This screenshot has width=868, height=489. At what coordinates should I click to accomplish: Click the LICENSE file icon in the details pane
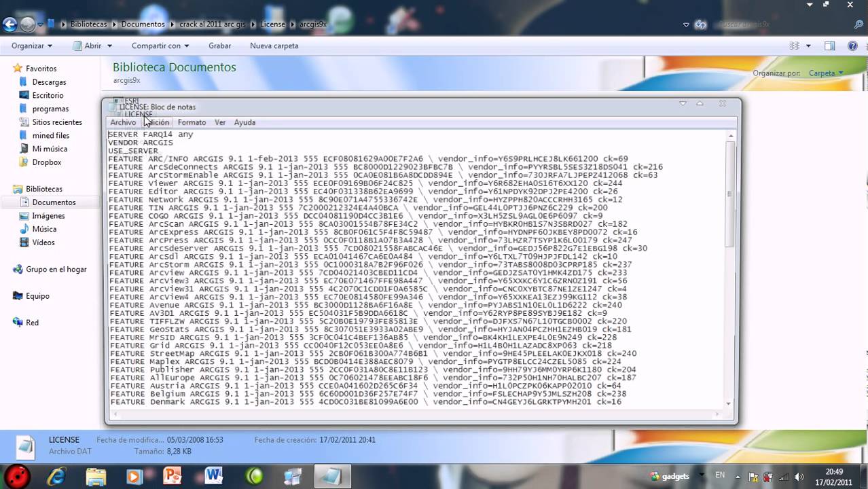[x=25, y=446]
